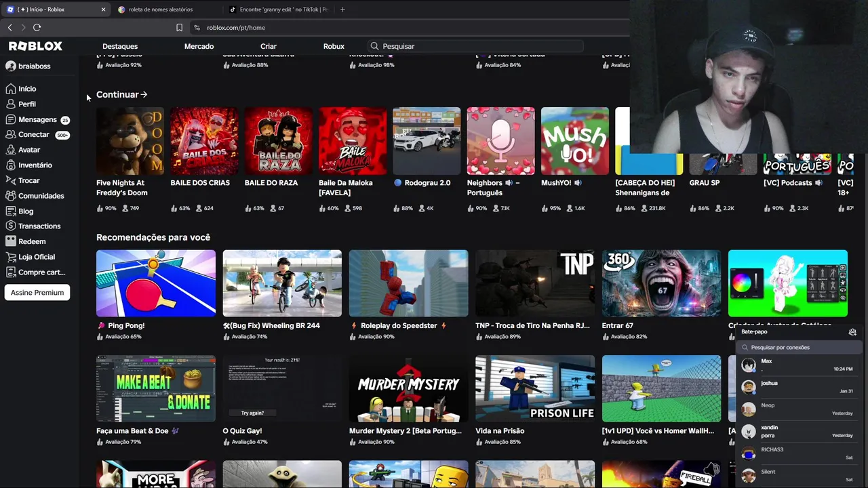Open the Compre cart... sidebar icon
Screen dimensions: 868x488
[x=10, y=272]
